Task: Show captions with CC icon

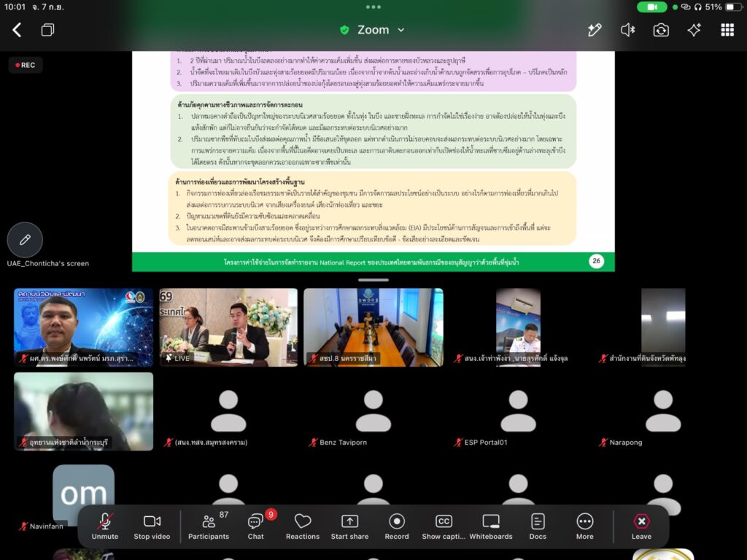Action: [444, 526]
